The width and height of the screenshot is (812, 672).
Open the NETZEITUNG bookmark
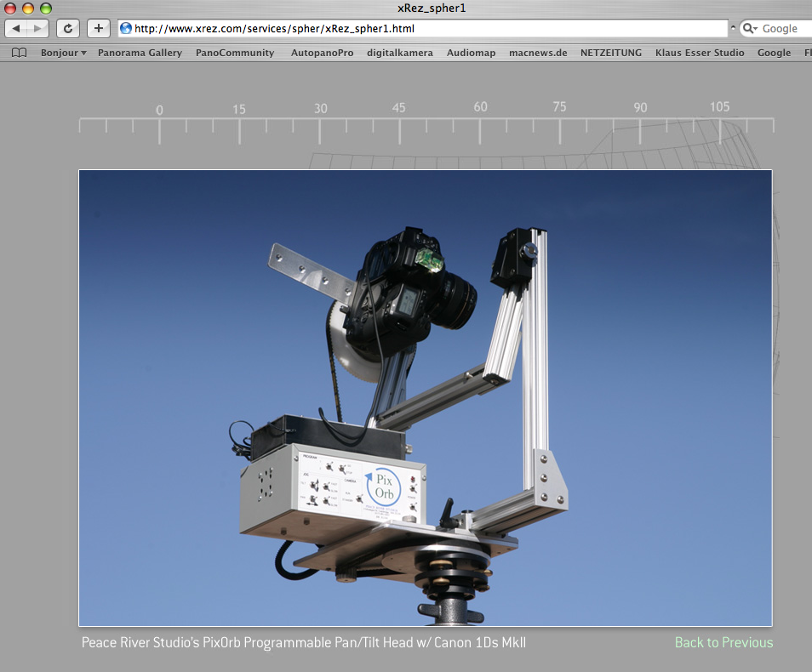tap(611, 53)
